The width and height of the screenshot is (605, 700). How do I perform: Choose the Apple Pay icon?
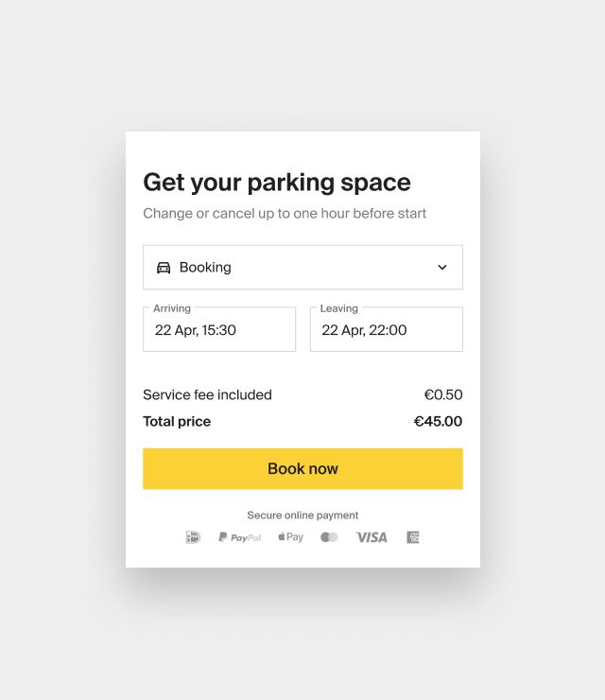tap(291, 537)
